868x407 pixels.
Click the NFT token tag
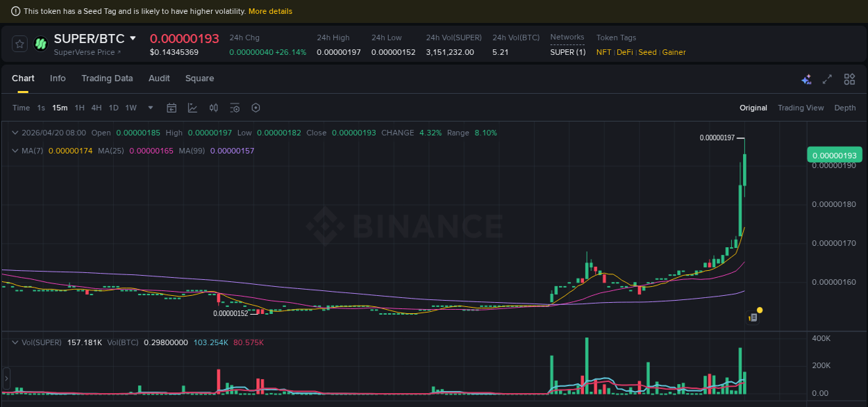(603, 52)
